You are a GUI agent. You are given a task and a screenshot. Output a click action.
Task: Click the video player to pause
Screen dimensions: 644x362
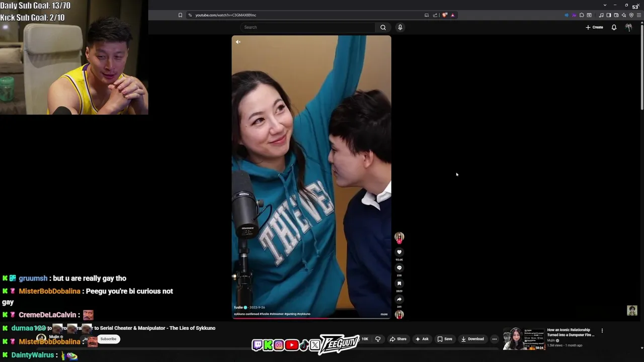311,176
